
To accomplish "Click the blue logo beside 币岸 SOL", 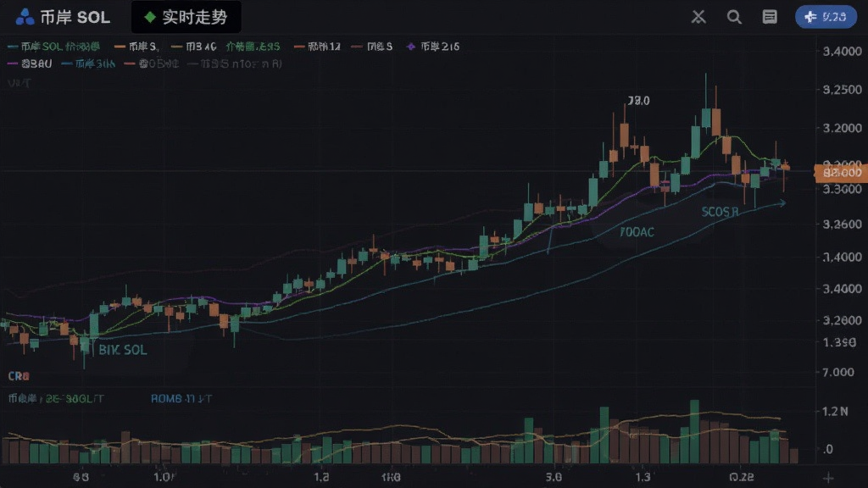I will click(x=25, y=17).
